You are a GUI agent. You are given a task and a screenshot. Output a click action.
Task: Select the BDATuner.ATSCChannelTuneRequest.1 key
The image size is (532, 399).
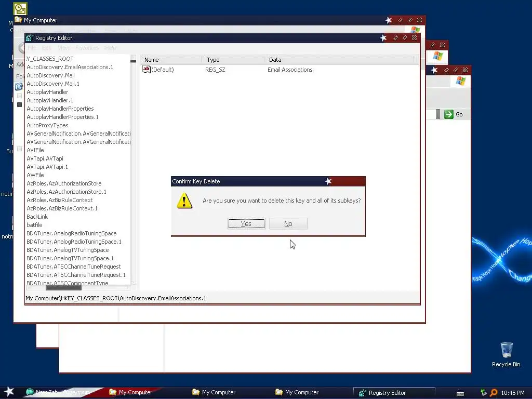coord(76,275)
